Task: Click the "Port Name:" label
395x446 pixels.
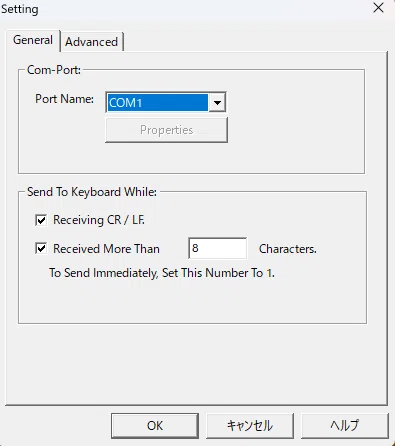Action: [64, 99]
